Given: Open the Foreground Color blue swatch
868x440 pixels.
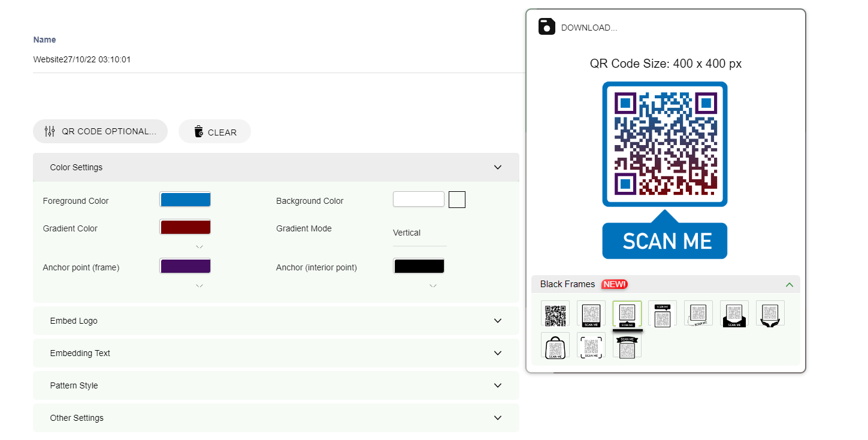Looking at the screenshot, I should click(x=185, y=200).
